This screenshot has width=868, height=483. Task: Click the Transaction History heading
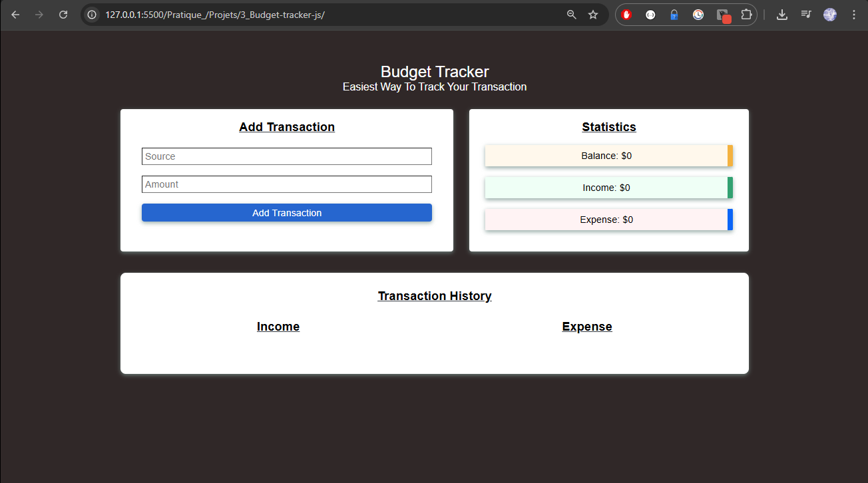435,296
